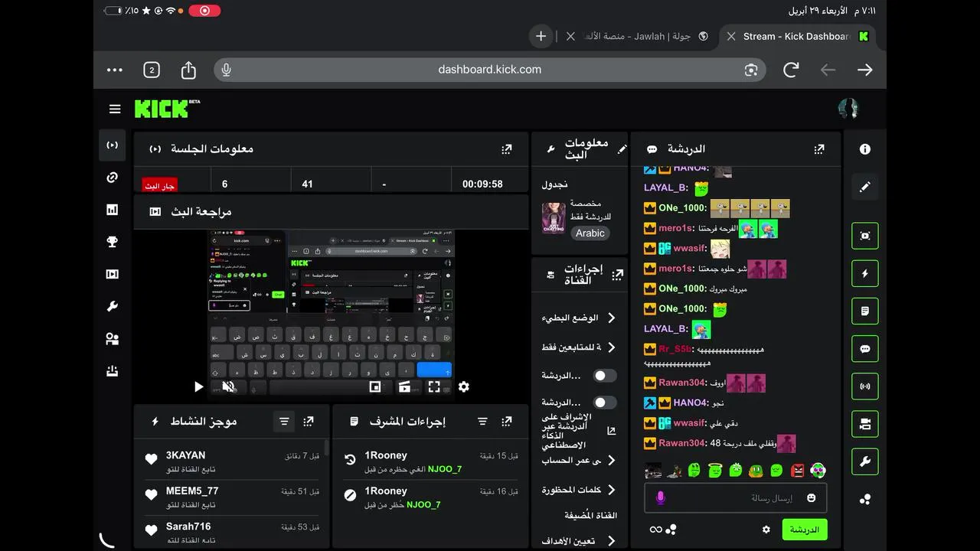This screenshot has height=551, width=980.
Task: Play the stream preview video
Action: [198, 387]
